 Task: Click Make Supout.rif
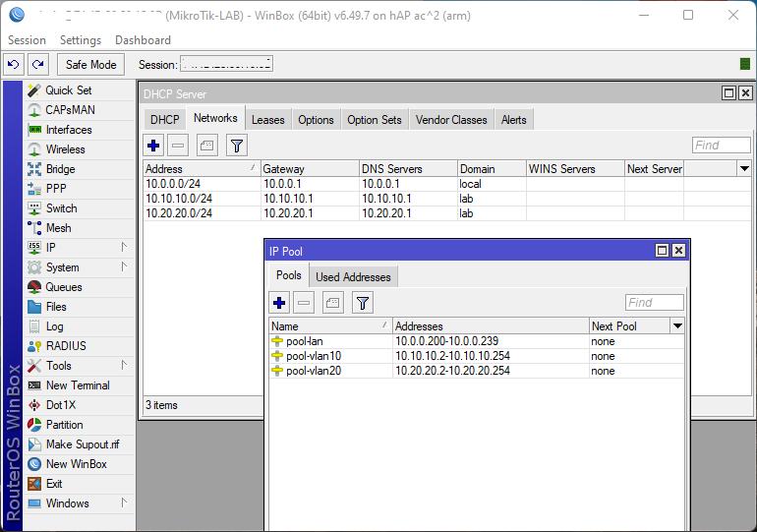pyautogui.click(x=82, y=444)
